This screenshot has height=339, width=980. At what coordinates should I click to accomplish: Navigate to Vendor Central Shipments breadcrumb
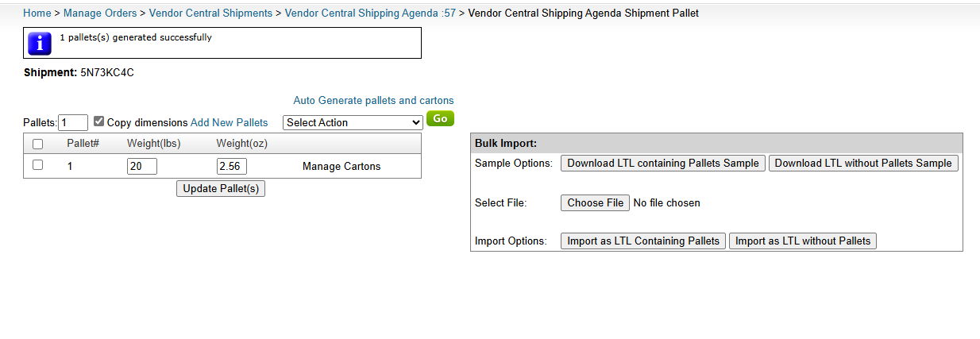210,13
